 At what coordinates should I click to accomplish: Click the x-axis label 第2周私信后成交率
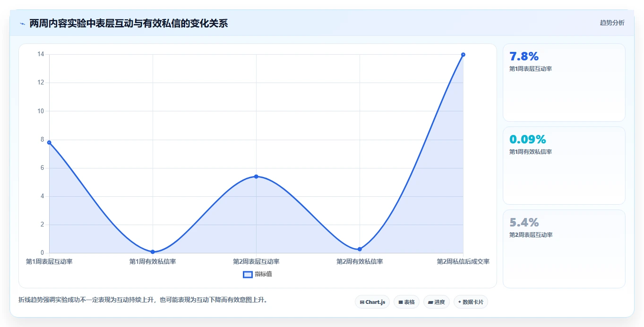(463, 261)
